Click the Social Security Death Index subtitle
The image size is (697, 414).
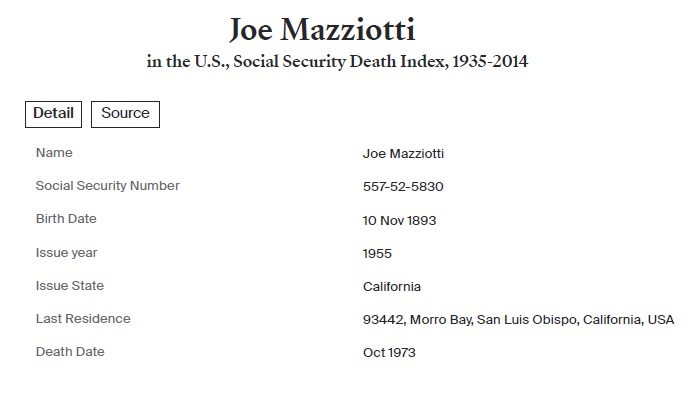point(337,62)
